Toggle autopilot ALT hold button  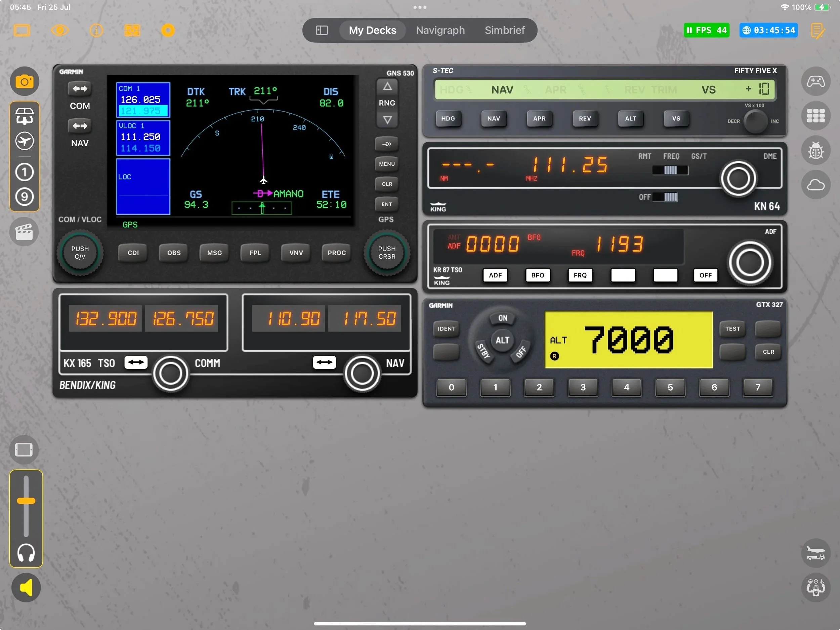(630, 119)
